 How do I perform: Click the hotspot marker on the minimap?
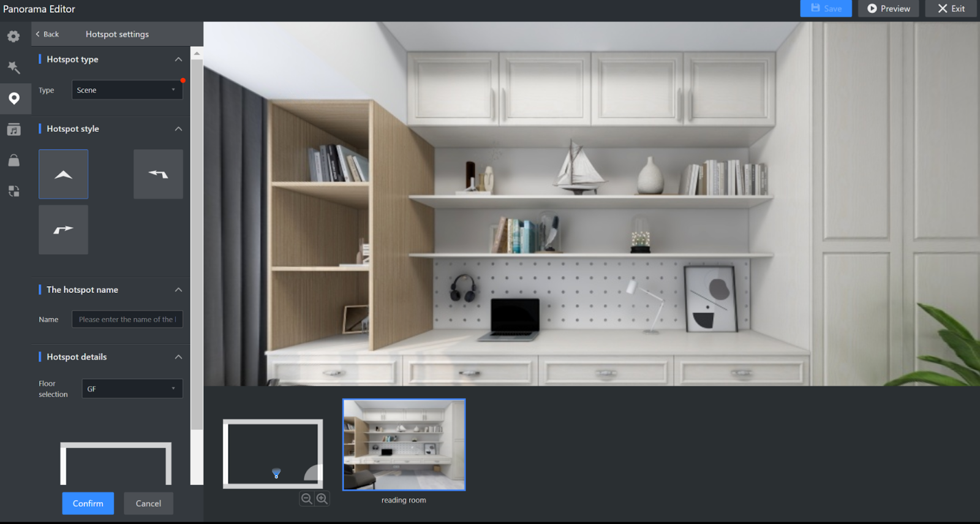click(276, 473)
